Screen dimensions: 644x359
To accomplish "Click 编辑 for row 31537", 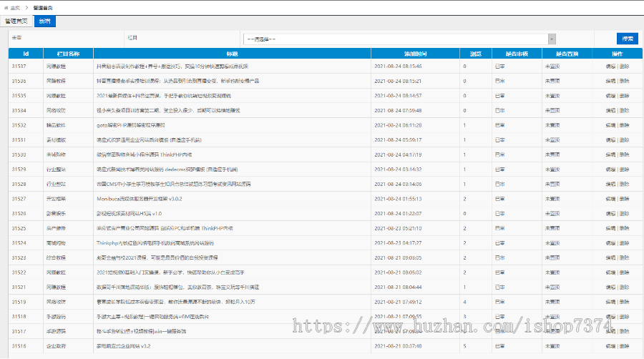I will coord(610,67).
